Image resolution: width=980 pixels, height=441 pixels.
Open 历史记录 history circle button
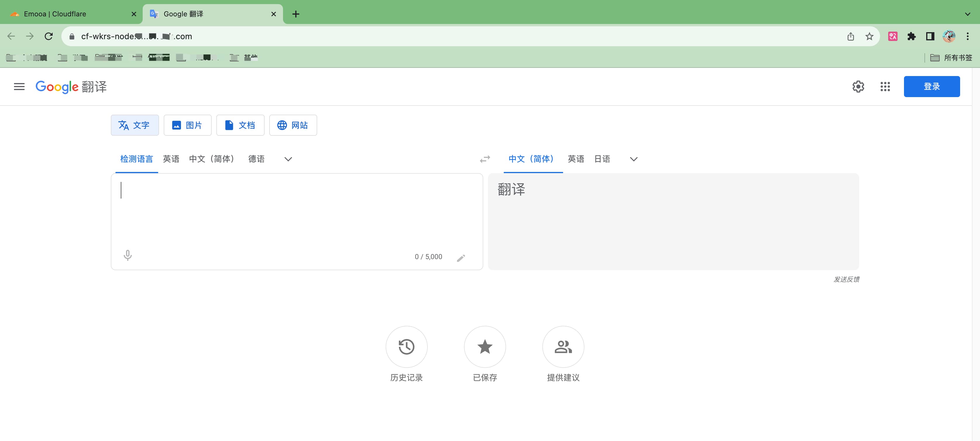[406, 347]
